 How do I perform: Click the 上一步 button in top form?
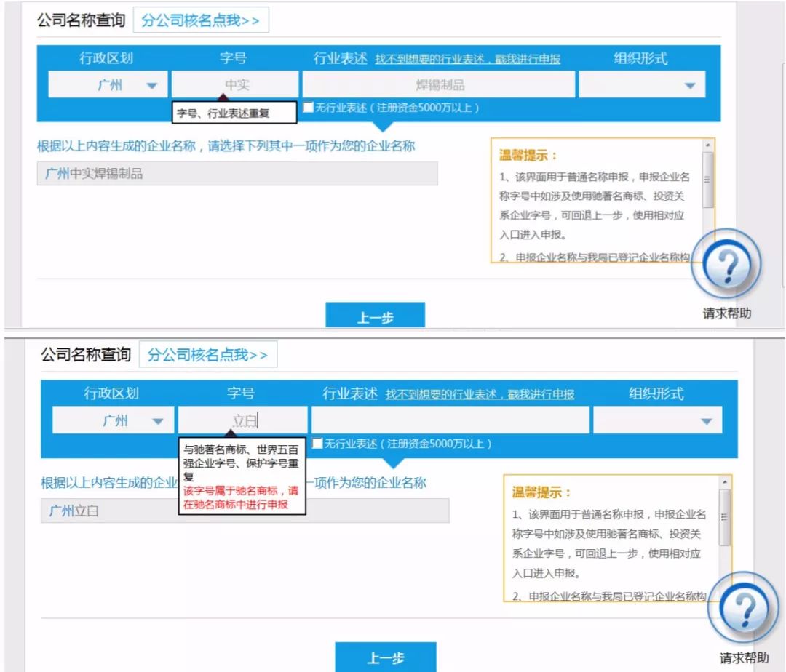[x=376, y=314]
